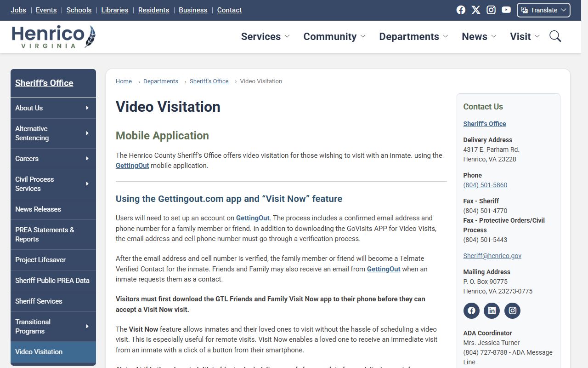This screenshot has width=588, height=368.
Task: Call the (804) 501-5860 phone link
Action: [485, 185]
